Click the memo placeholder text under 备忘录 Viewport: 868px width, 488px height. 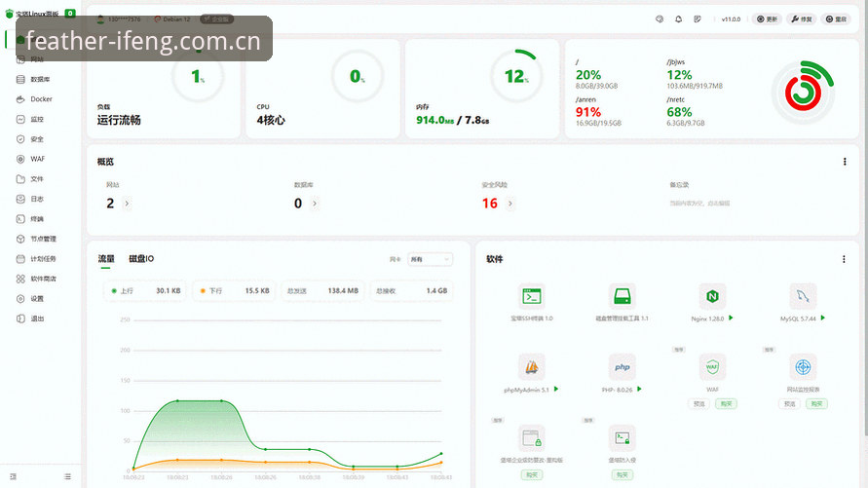(x=699, y=204)
